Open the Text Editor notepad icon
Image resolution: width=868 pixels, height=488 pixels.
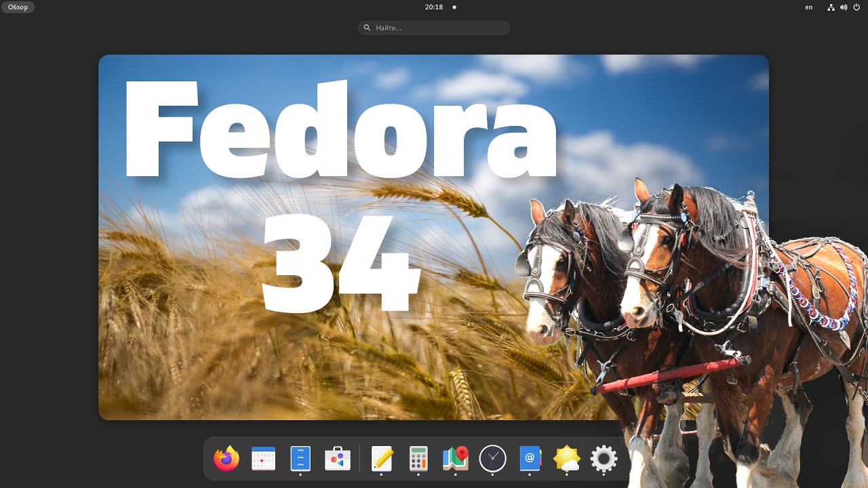(x=382, y=459)
